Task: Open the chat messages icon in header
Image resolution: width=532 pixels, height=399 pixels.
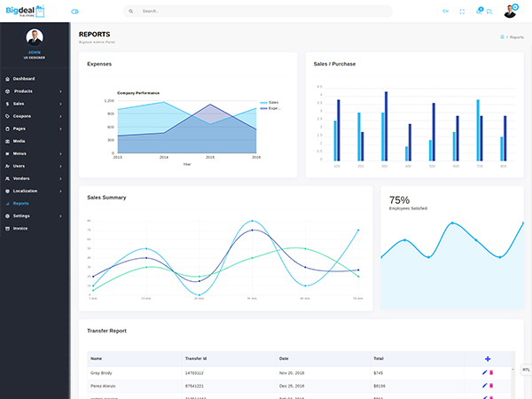Action: click(x=491, y=12)
